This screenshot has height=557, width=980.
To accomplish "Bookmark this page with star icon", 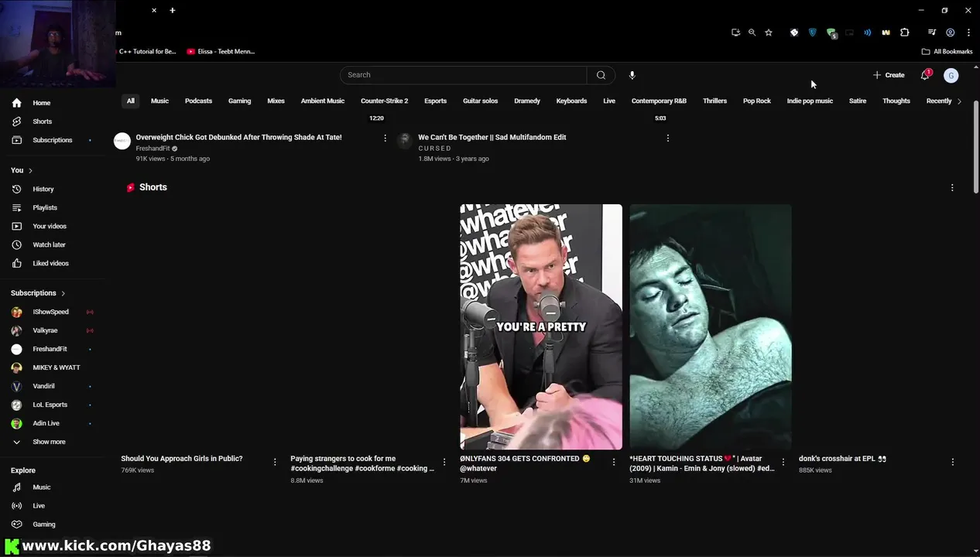I will pyautogui.click(x=769, y=32).
